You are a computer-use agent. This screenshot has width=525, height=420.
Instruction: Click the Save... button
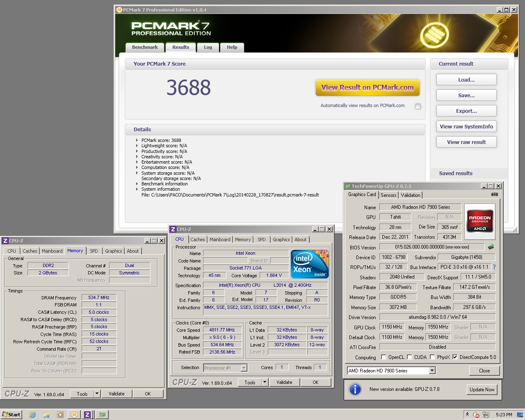(x=466, y=95)
